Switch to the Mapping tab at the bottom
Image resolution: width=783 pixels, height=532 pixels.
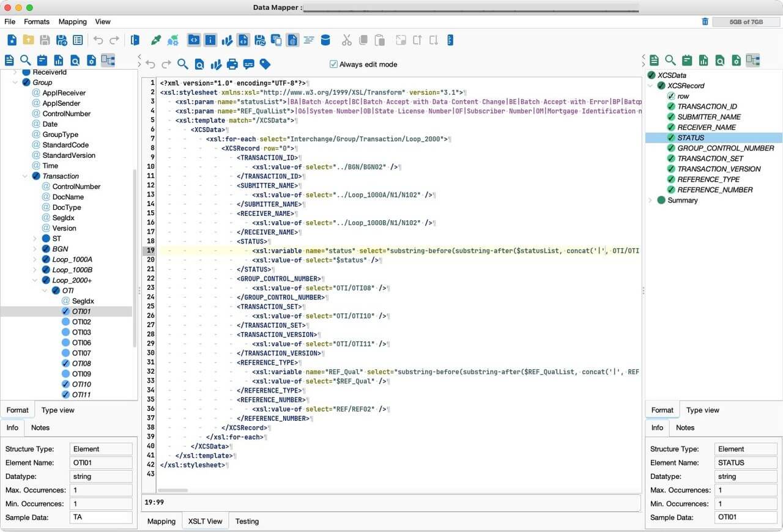click(161, 521)
